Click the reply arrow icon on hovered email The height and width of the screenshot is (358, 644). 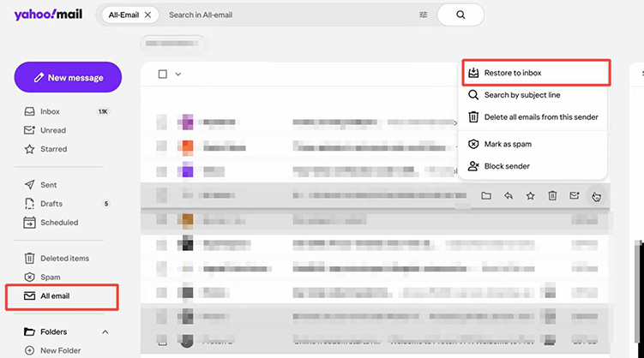(x=509, y=196)
